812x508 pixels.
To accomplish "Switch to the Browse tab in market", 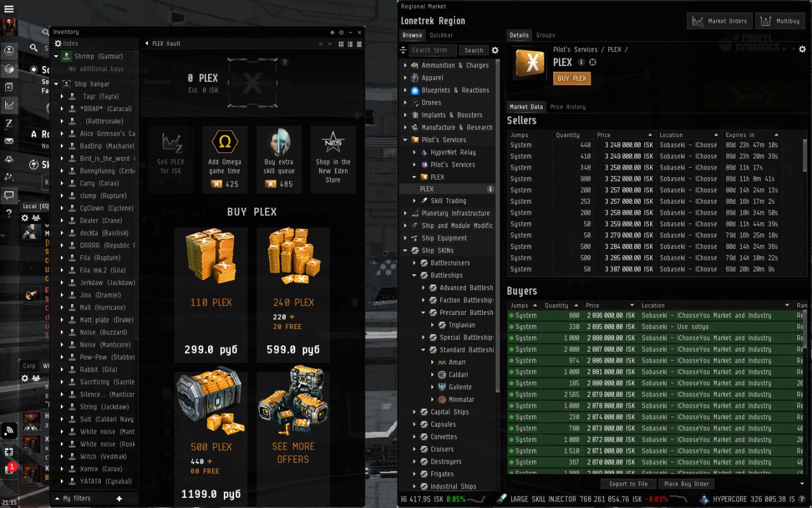I will 412,36.
